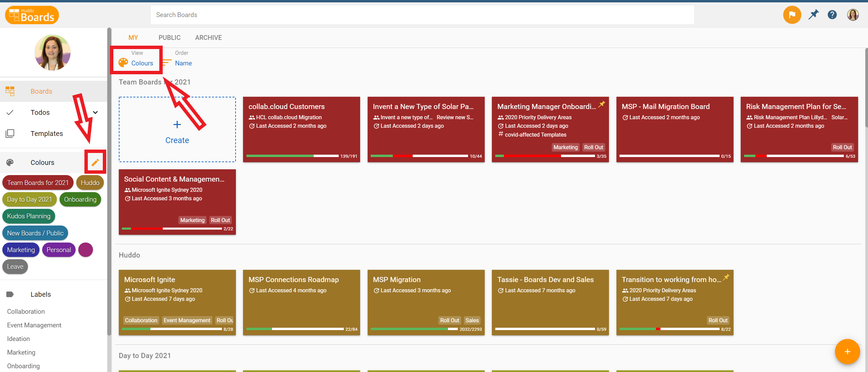Screen dimensions: 868x372
Task: Click the pin on Transition to working from home card
Action: click(726, 277)
